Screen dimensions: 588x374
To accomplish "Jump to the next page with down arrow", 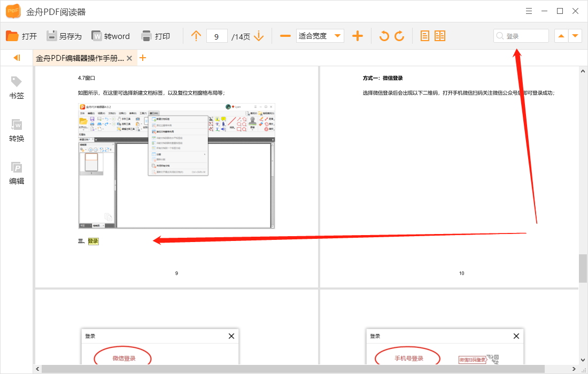I will pyautogui.click(x=259, y=35).
